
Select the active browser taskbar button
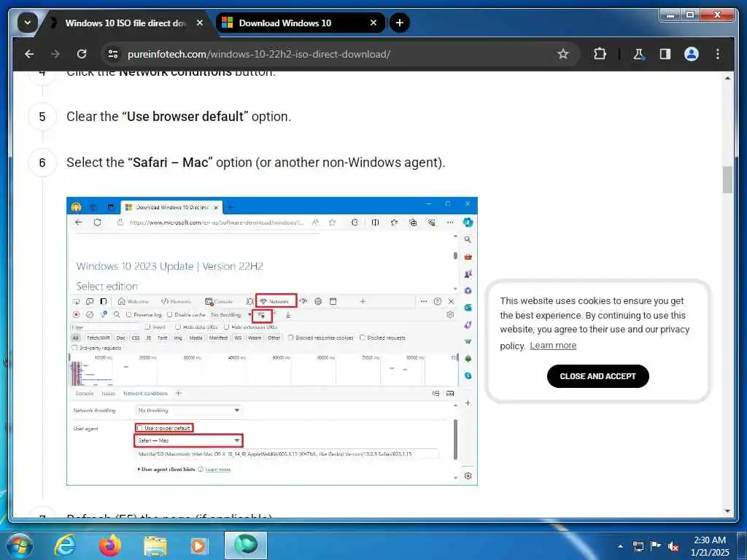246,545
